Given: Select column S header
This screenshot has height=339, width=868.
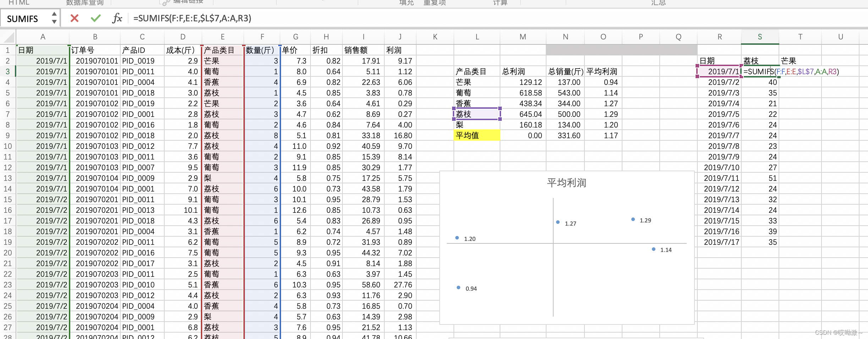Looking at the screenshot, I should 760,37.
